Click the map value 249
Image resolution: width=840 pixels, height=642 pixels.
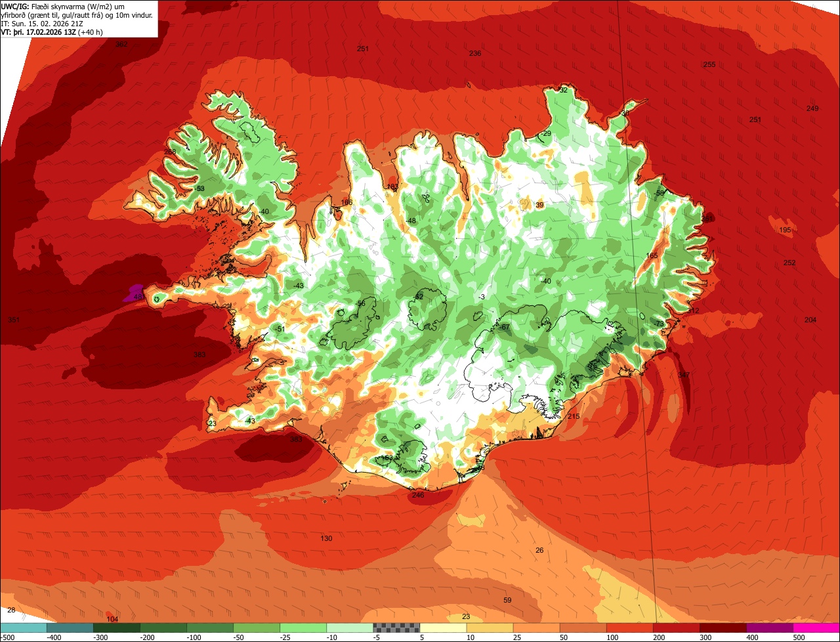point(812,108)
